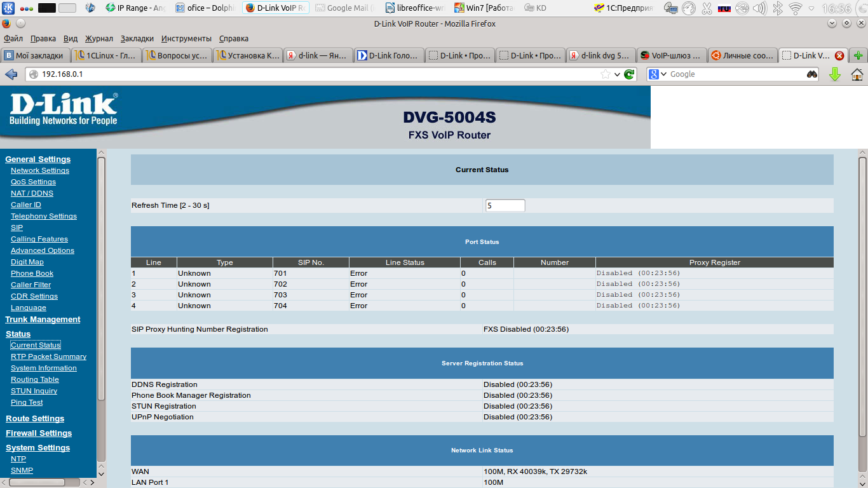Open the Инструменты menu
The width and height of the screenshot is (868, 488).
186,39
